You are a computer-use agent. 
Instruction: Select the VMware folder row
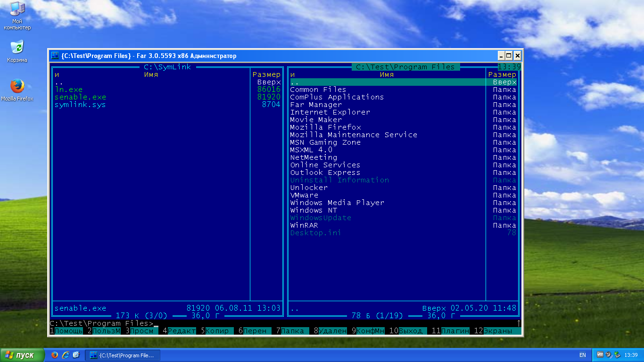pyautogui.click(x=404, y=195)
